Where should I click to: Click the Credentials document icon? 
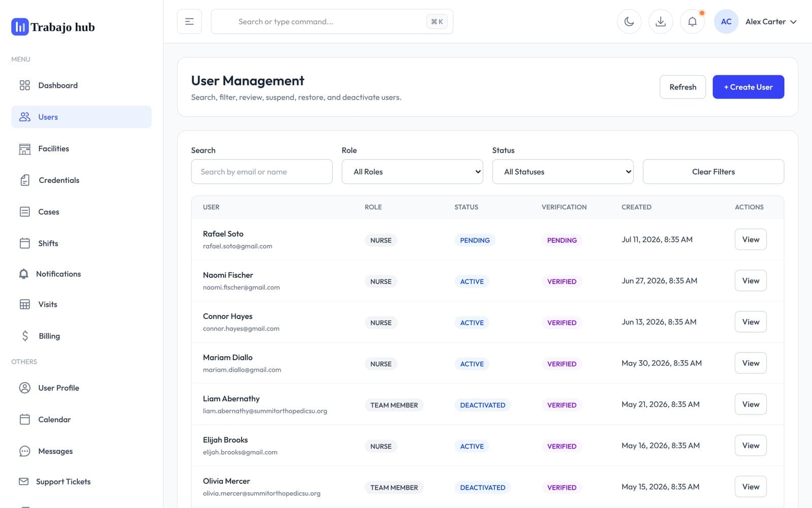tap(25, 180)
